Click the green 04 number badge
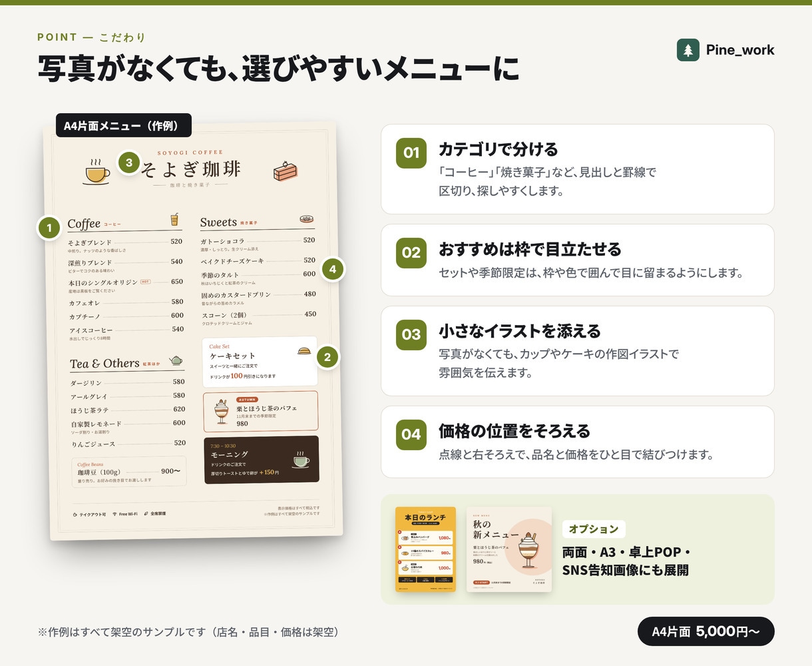 coord(411,435)
